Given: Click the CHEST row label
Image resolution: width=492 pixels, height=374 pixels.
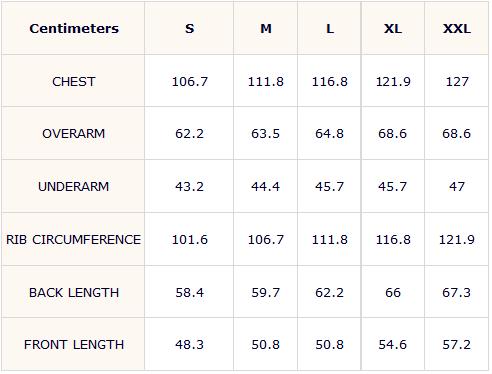Looking at the screenshot, I should click(74, 82).
